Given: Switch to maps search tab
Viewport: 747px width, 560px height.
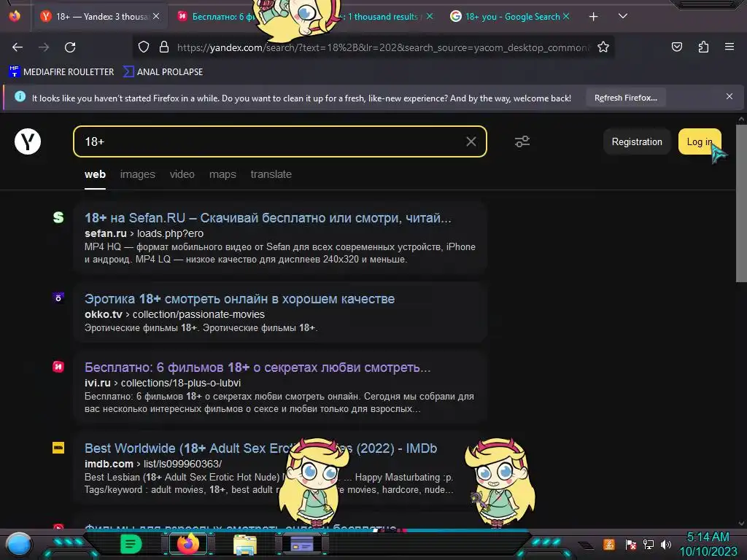Looking at the screenshot, I should coord(222,174).
